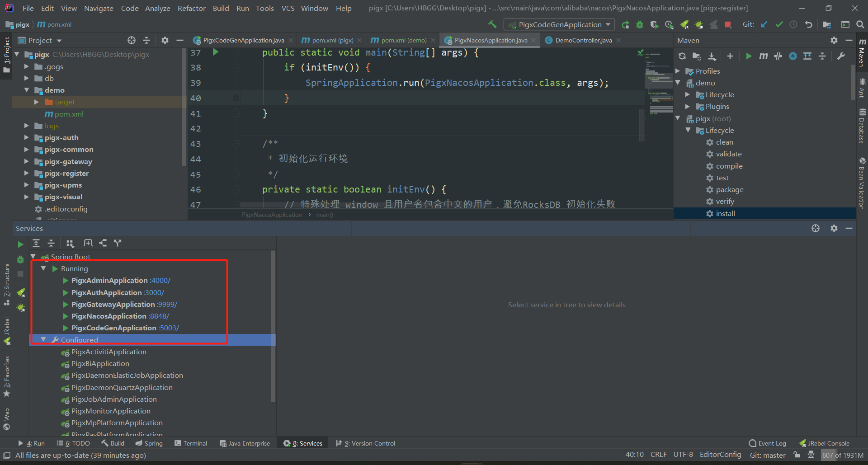Rerun PigxCodeGenApplication from main toolbar
This screenshot has width=868, height=465.
pos(625,25)
